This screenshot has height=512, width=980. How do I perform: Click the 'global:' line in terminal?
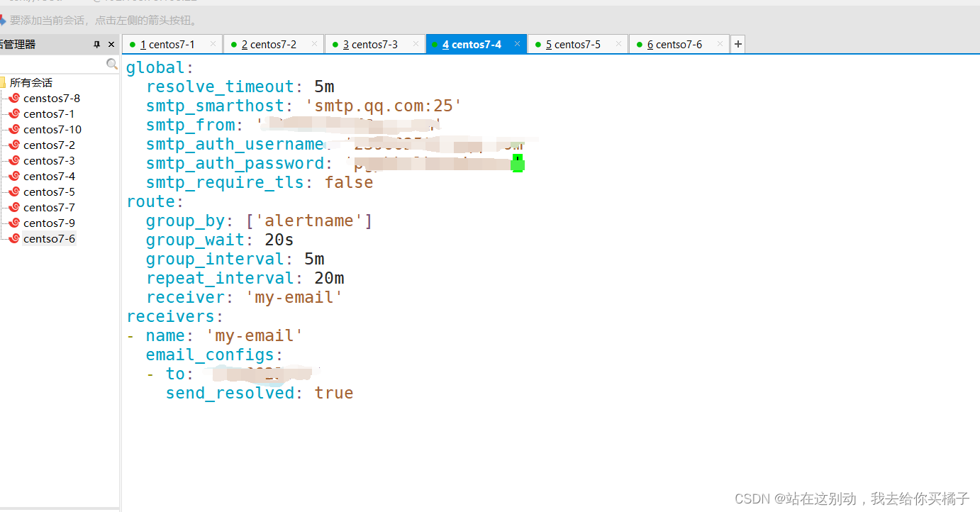(160, 68)
